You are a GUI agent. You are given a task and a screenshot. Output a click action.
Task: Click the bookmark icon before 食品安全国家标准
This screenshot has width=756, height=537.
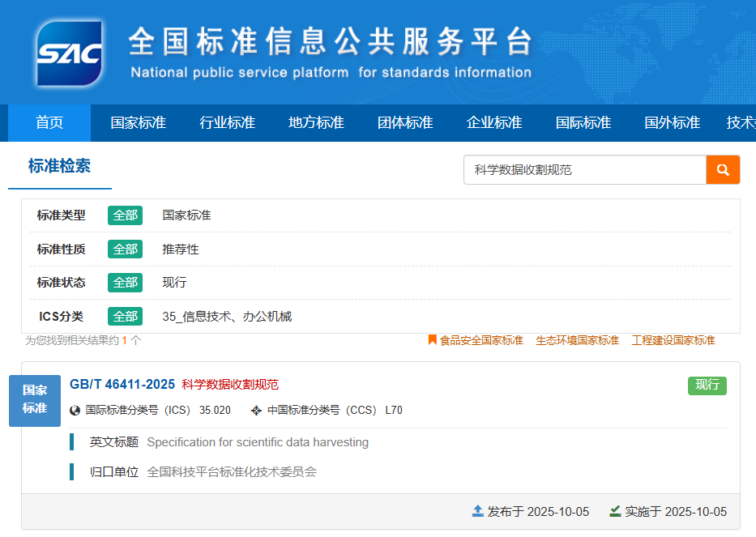click(x=433, y=340)
